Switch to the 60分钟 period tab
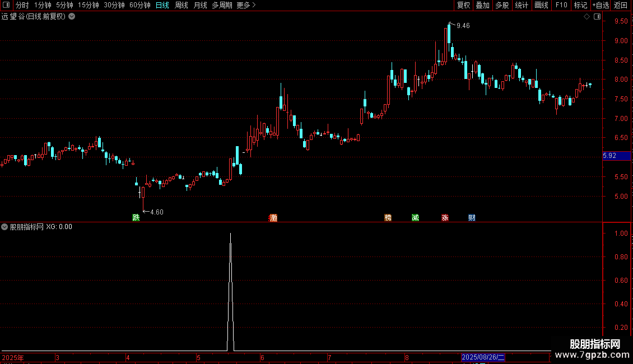Viewport: 633px width, 364px height. (140, 5)
